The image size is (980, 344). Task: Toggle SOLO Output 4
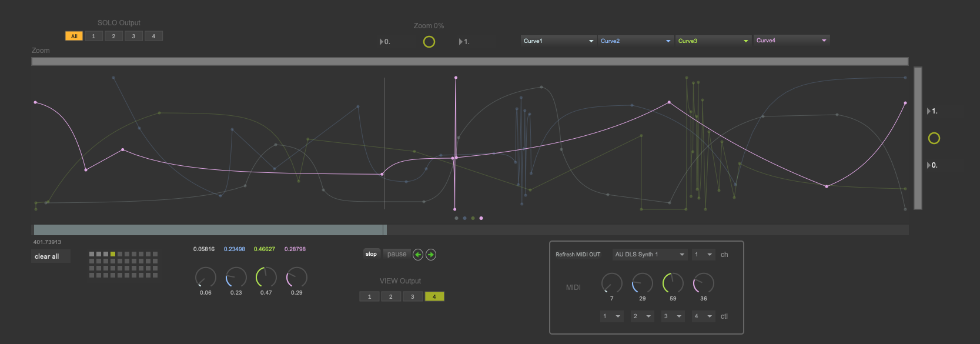[x=153, y=36]
